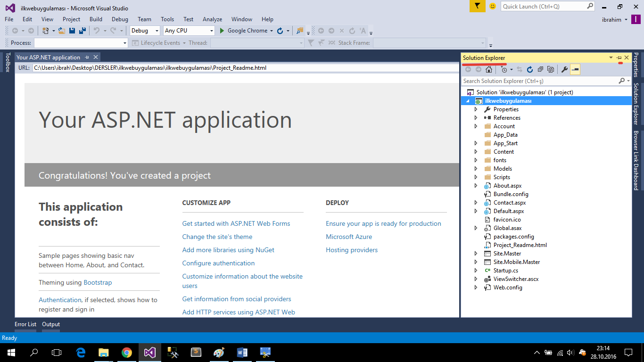Click the URL address field
This screenshot has width=644, height=362.
click(246, 68)
